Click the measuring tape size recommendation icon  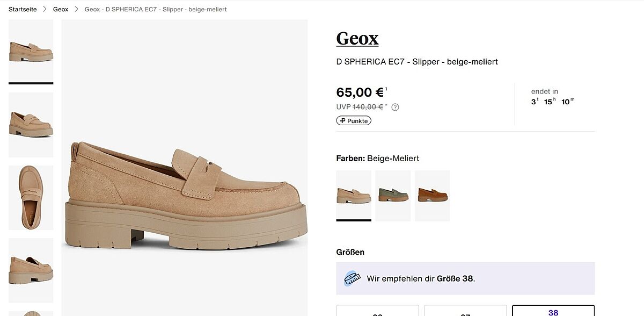(352, 278)
